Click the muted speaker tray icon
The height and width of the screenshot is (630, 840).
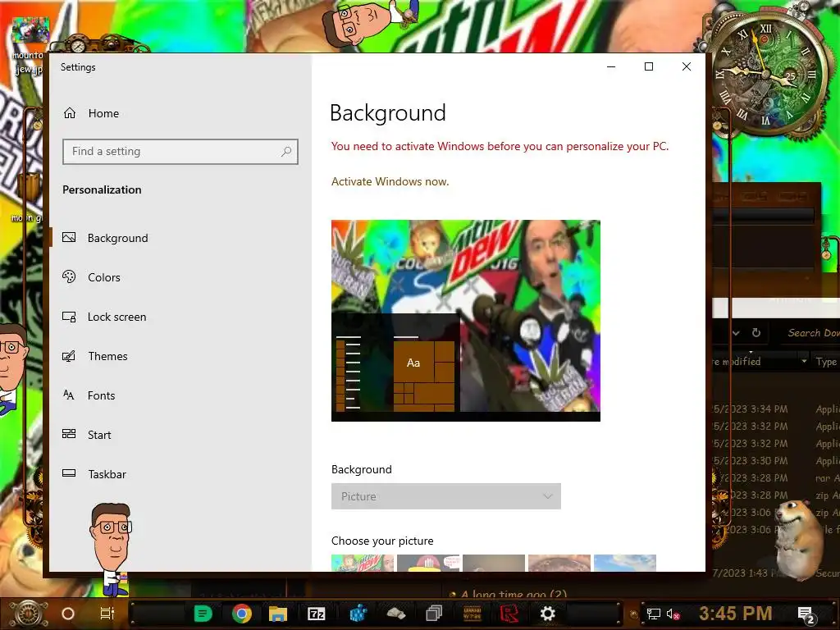click(673, 614)
